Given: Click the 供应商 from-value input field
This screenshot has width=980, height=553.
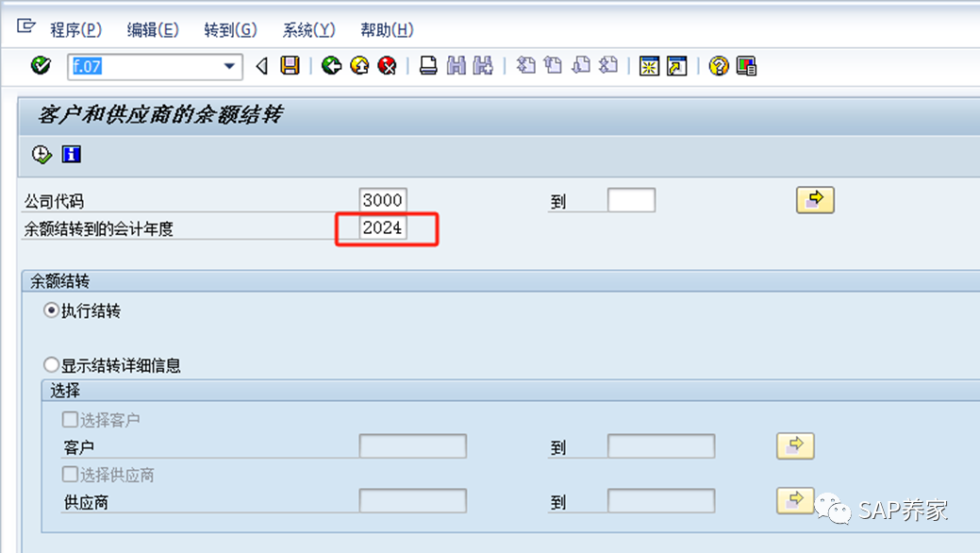Looking at the screenshot, I should coord(412,501).
